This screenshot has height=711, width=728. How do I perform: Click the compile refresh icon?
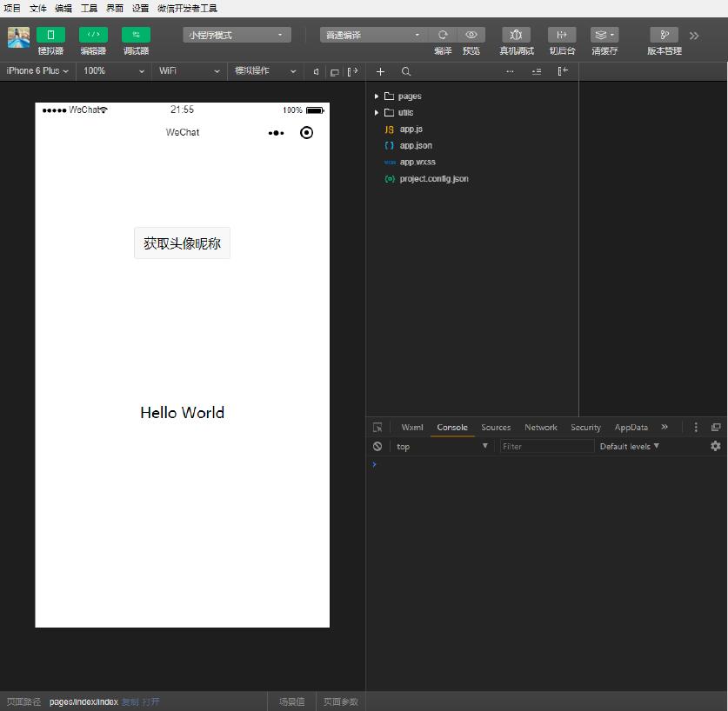pos(443,35)
